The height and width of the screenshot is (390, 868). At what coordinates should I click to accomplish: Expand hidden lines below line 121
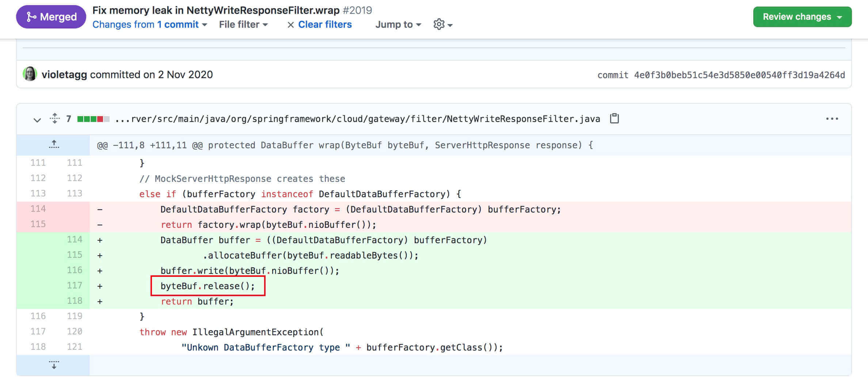54,365
